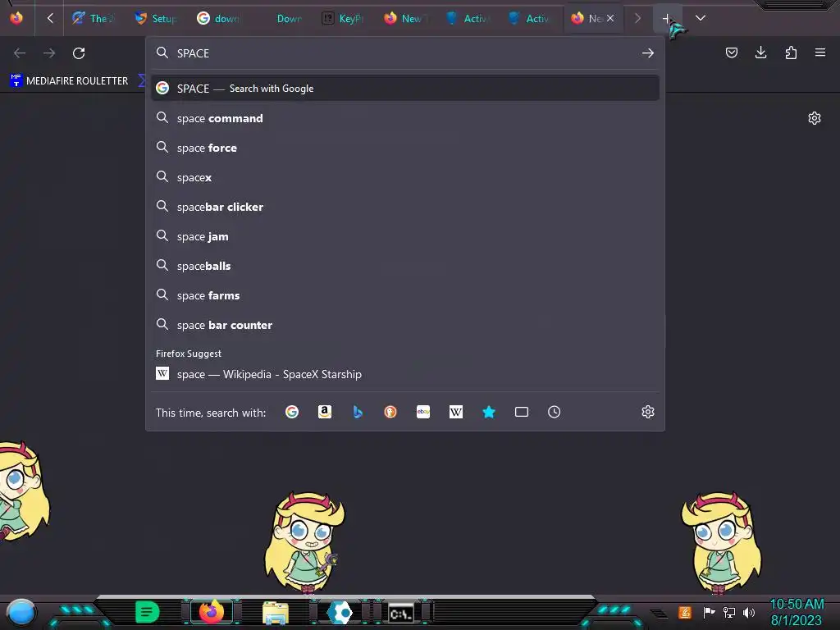This screenshot has height=630, width=840.
Task: Switch to the second 'Activ' tab
Action: [x=529, y=18]
